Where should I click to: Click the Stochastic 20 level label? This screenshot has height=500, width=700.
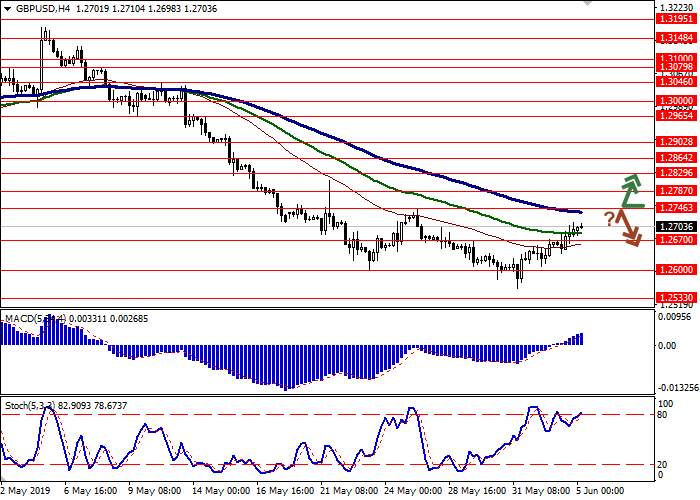[662, 464]
